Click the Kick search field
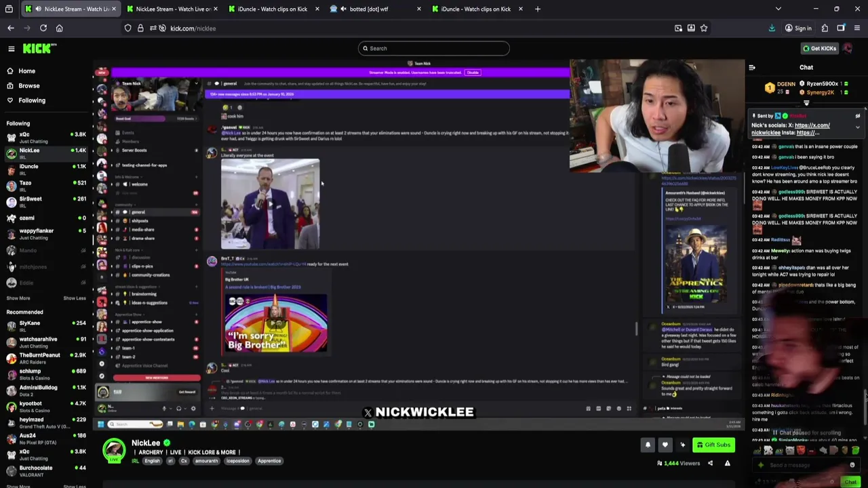Screen dimensions: 868x488 [x=434, y=48]
